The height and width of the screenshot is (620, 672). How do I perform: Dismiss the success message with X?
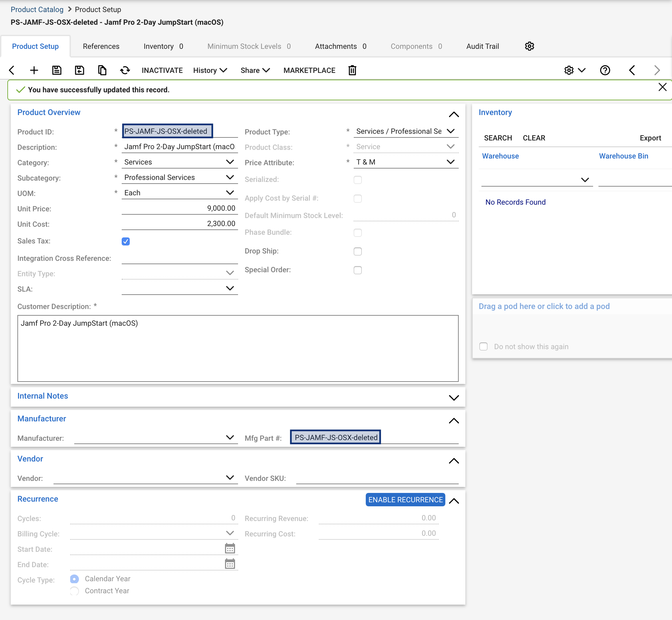pos(662,87)
